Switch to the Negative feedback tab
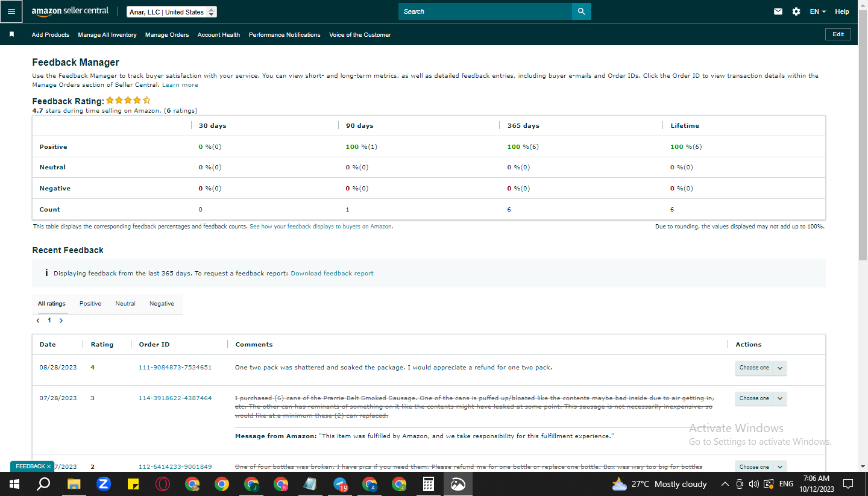 coord(162,304)
